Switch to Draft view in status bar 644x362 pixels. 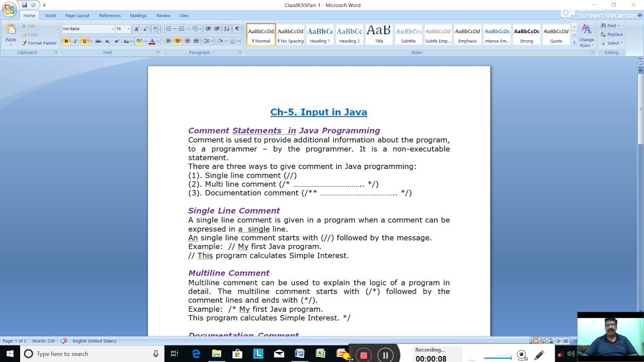(x=566, y=341)
